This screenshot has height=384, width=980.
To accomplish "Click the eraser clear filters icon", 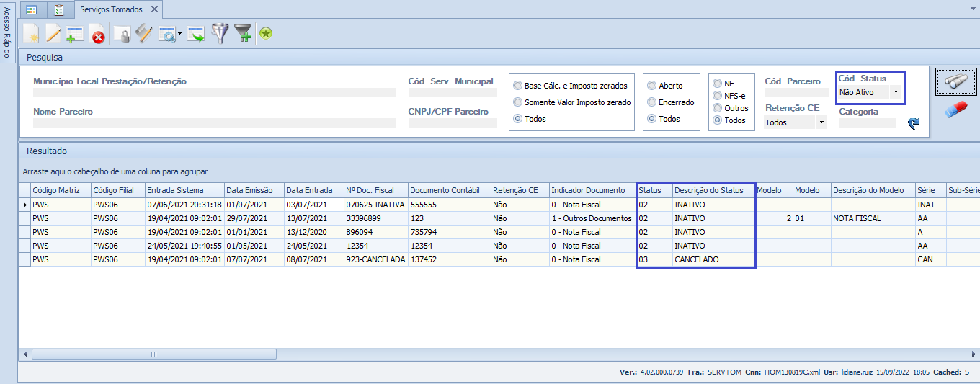I will click(955, 110).
